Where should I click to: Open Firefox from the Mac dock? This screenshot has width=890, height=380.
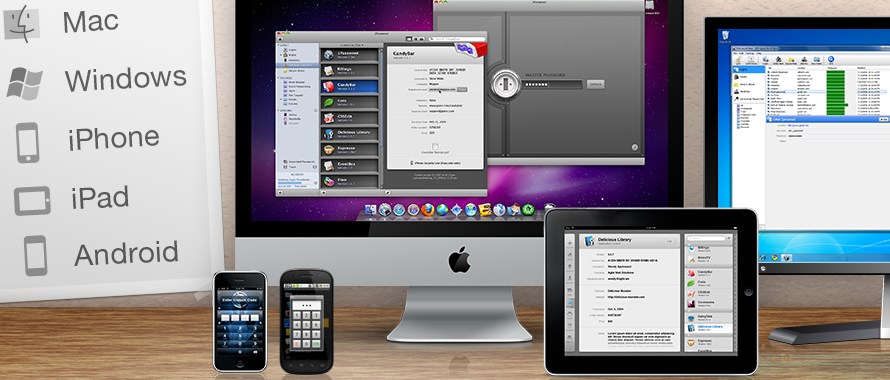[428, 210]
